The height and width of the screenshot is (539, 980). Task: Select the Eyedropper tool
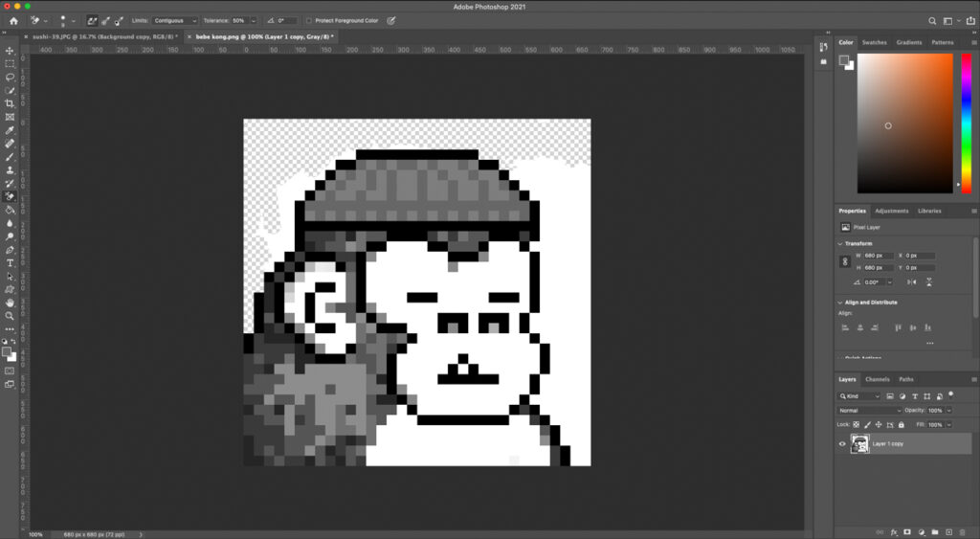[x=10, y=130]
